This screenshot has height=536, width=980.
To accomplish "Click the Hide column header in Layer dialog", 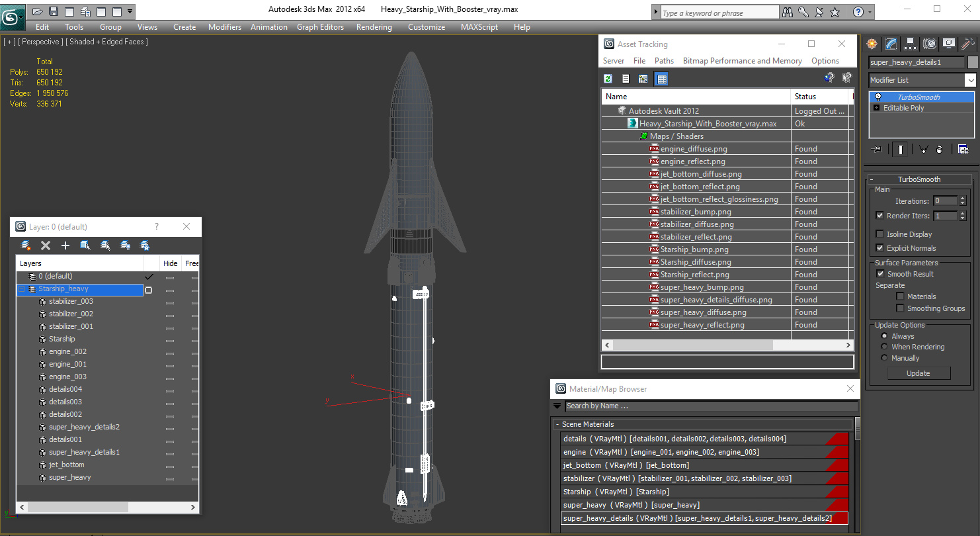I will tap(170, 263).
